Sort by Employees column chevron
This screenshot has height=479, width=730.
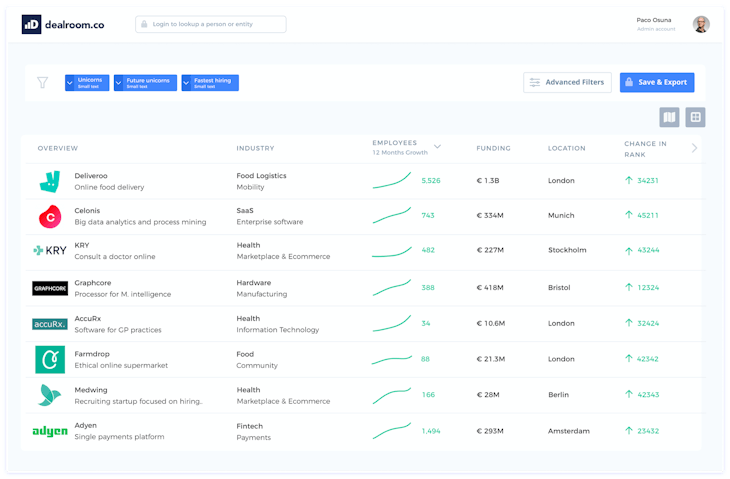tap(437, 147)
